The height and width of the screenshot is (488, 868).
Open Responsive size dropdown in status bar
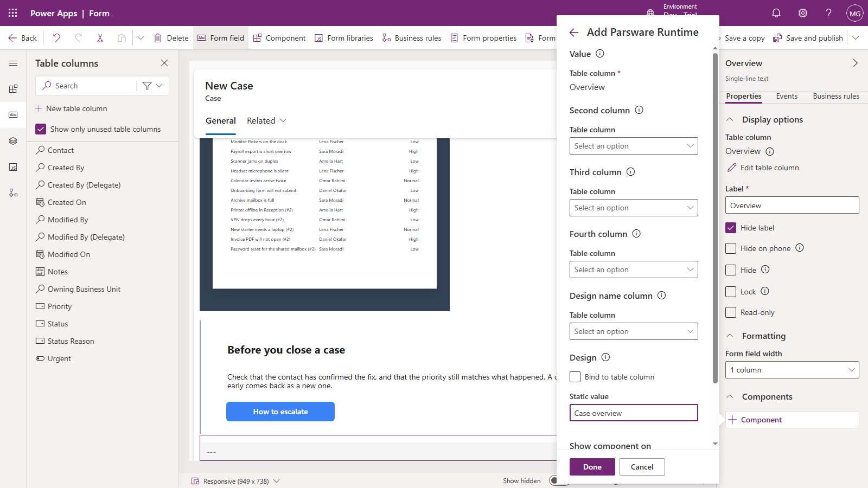click(277, 481)
